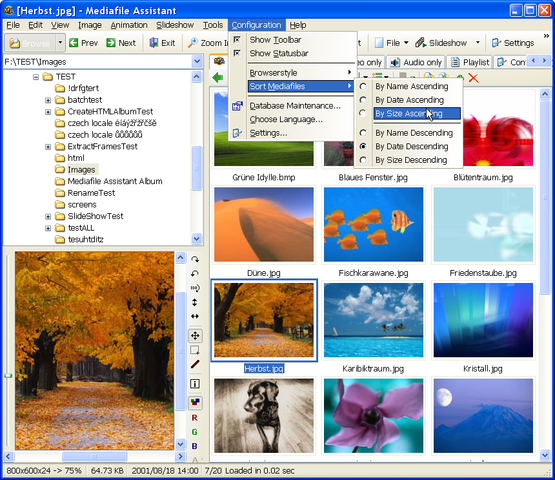Expand toolbar overflow chevron at top right
Image resolution: width=555 pixels, height=480 pixels.
(546, 36)
